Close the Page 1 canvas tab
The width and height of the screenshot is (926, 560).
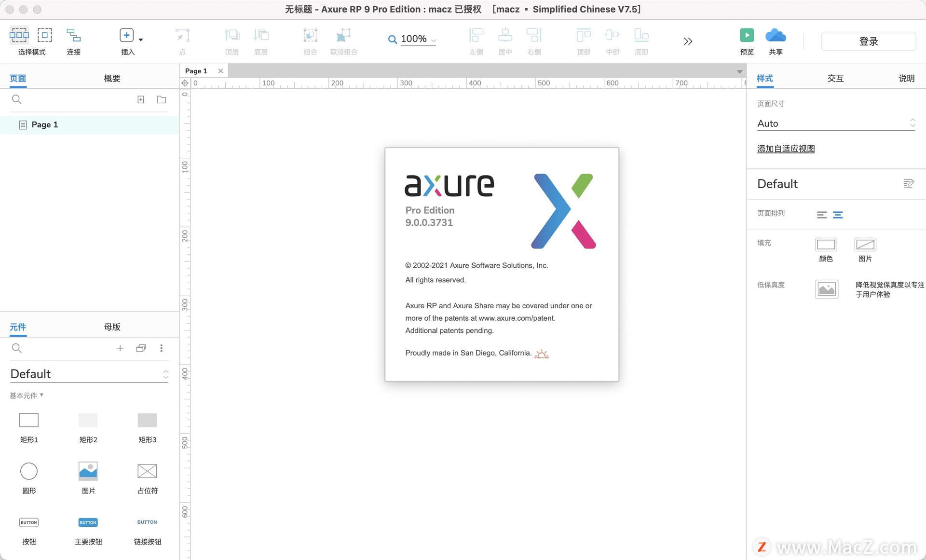(220, 71)
